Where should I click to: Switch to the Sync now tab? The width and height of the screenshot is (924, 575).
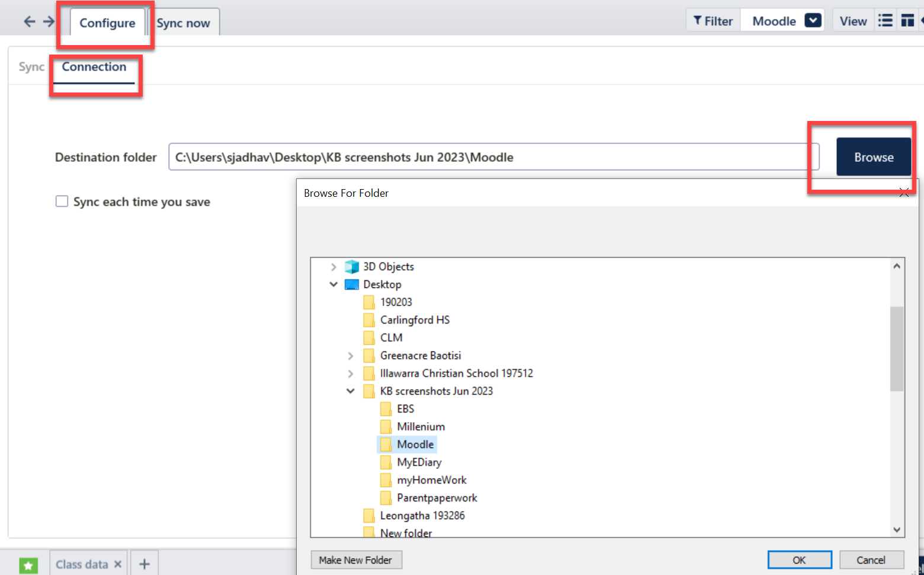(183, 23)
